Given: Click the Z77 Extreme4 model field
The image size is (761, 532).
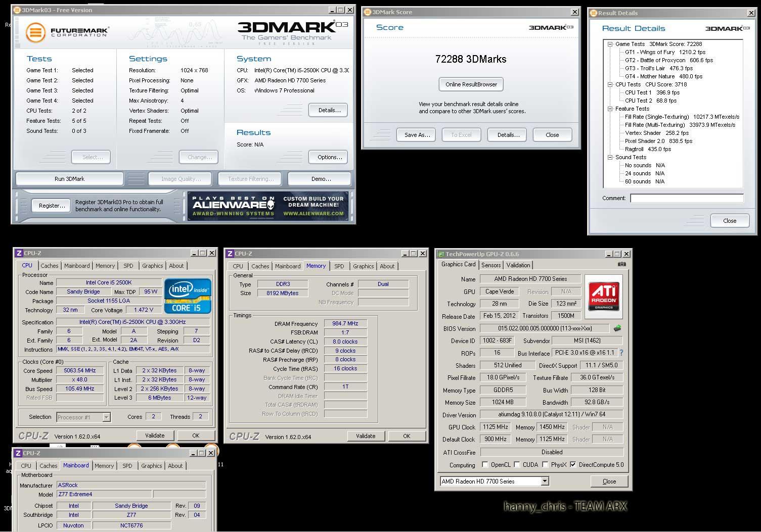Looking at the screenshot, I should (x=103, y=494).
